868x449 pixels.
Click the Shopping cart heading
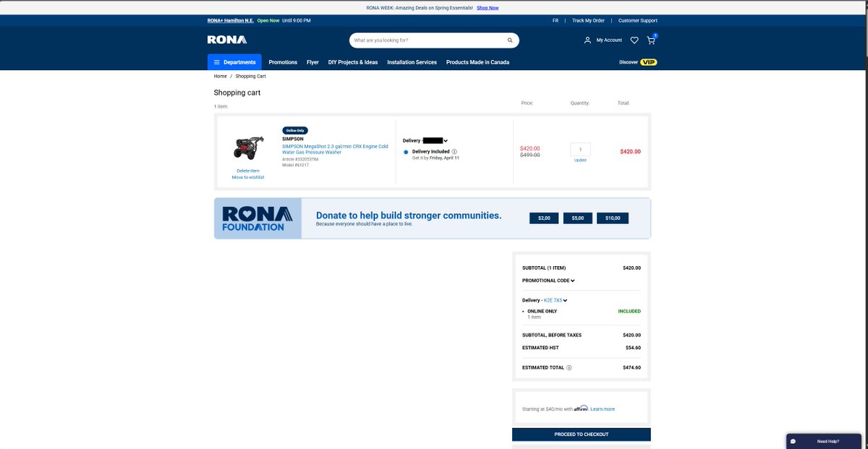pos(237,93)
